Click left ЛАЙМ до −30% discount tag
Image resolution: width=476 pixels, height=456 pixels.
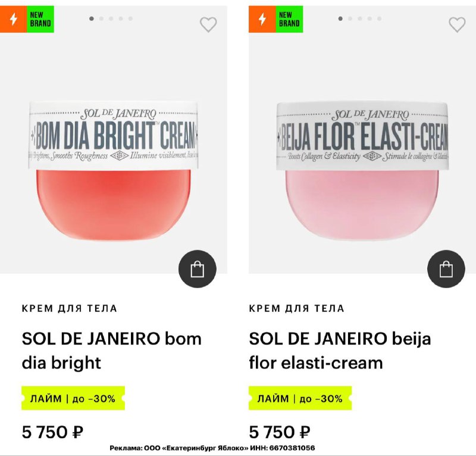click(x=73, y=398)
